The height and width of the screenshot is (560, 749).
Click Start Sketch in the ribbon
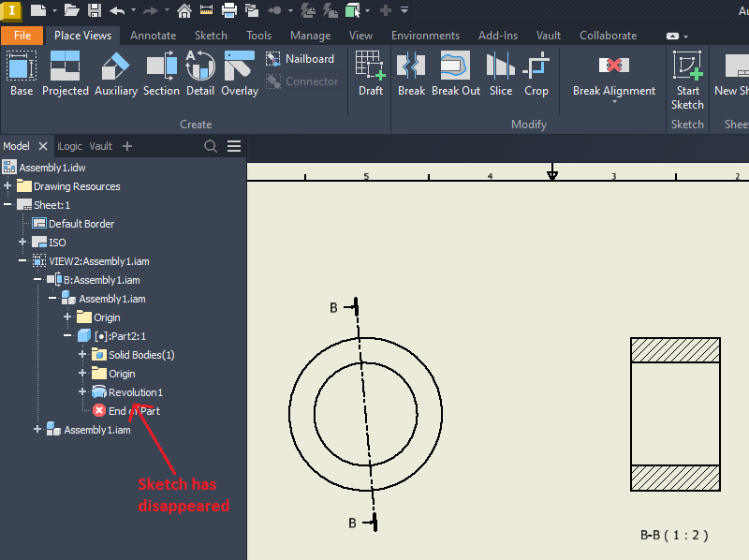click(x=687, y=81)
